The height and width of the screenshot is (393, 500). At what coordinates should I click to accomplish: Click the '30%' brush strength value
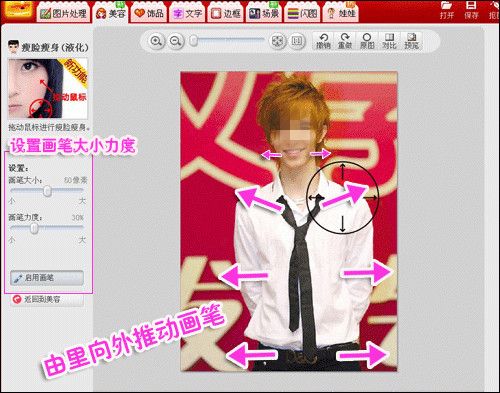coord(77,218)
